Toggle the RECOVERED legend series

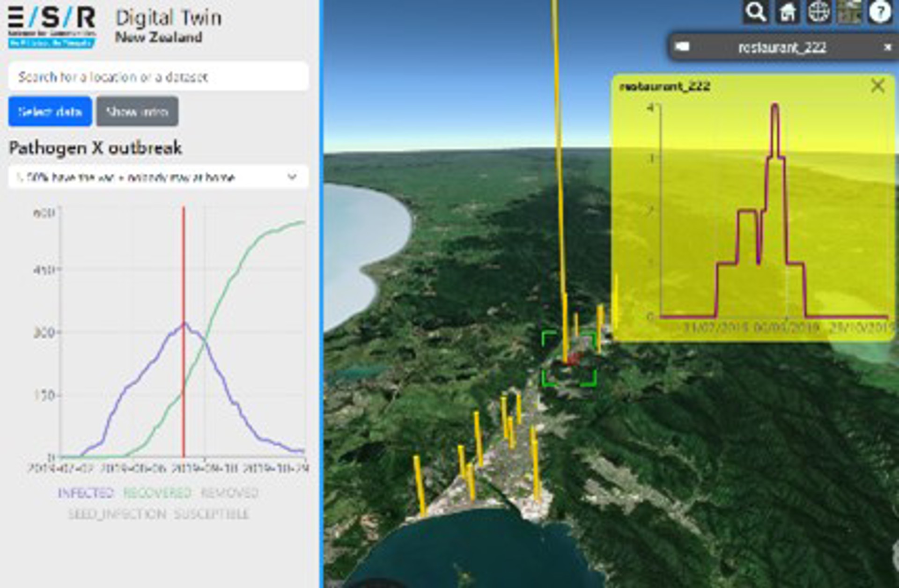(157, 492)
